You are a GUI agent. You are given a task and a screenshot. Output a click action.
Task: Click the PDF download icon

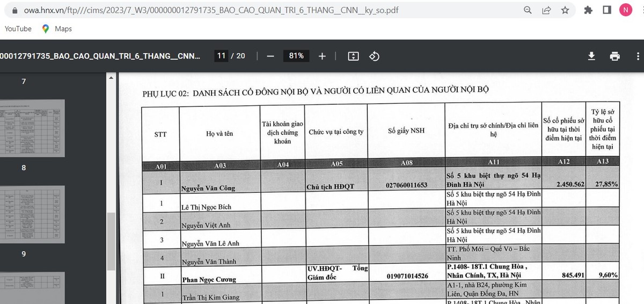tap(591, 56)
